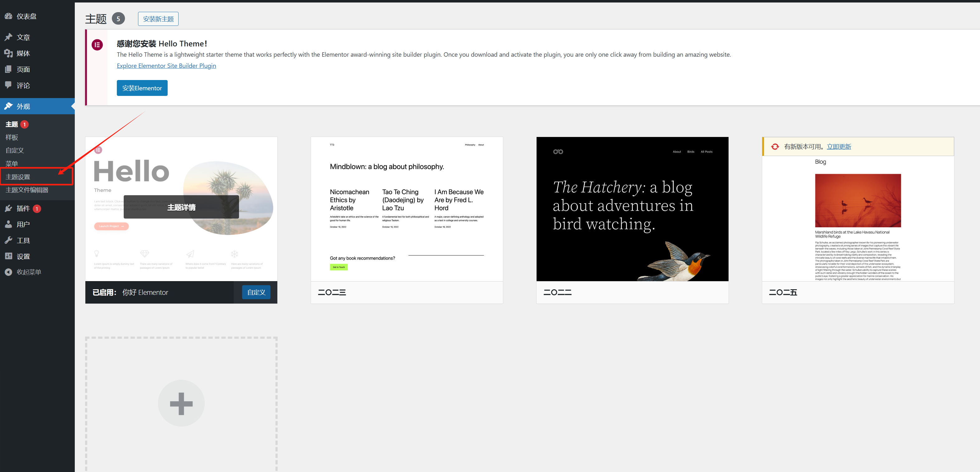This screenshot has height=472, width=980.
Task: Click the Dashboard gauge icon in sidebar
Action: (x=8, y=16)
